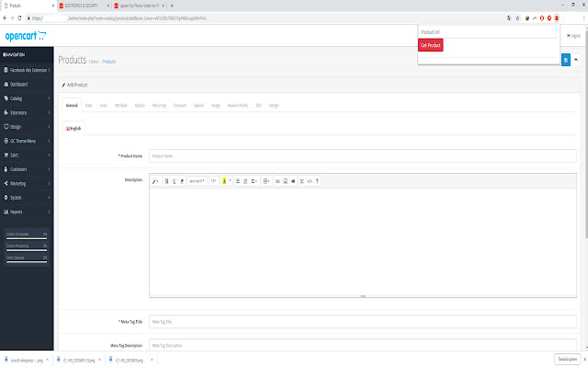Open the font size dropdown
The image size is (588, 368).
214,181
